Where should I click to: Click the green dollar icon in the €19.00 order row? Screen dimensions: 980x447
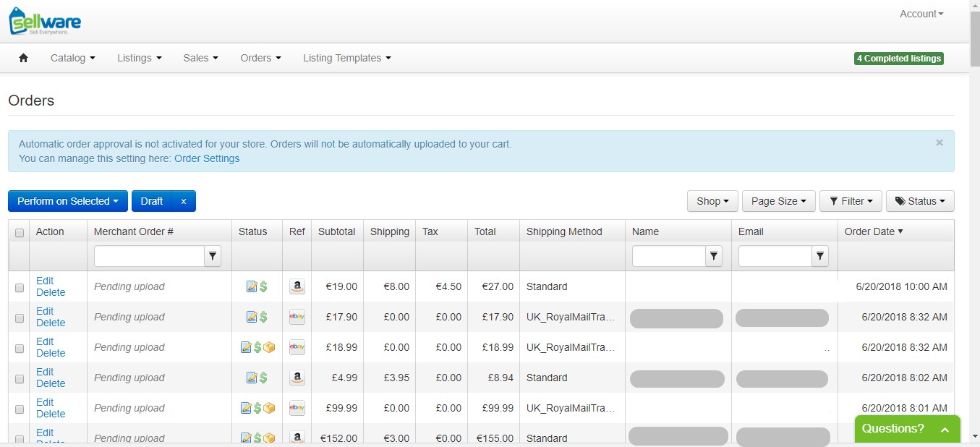coord(263,286)
